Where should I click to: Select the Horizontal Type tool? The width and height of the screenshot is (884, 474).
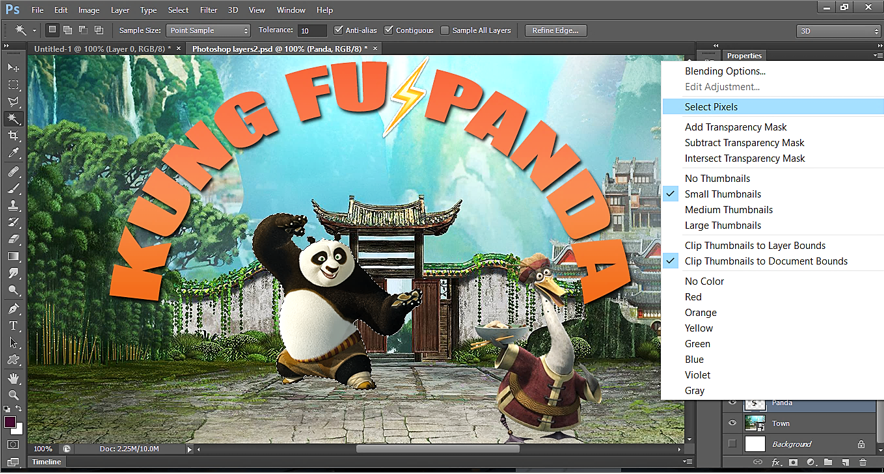[13, 326]
